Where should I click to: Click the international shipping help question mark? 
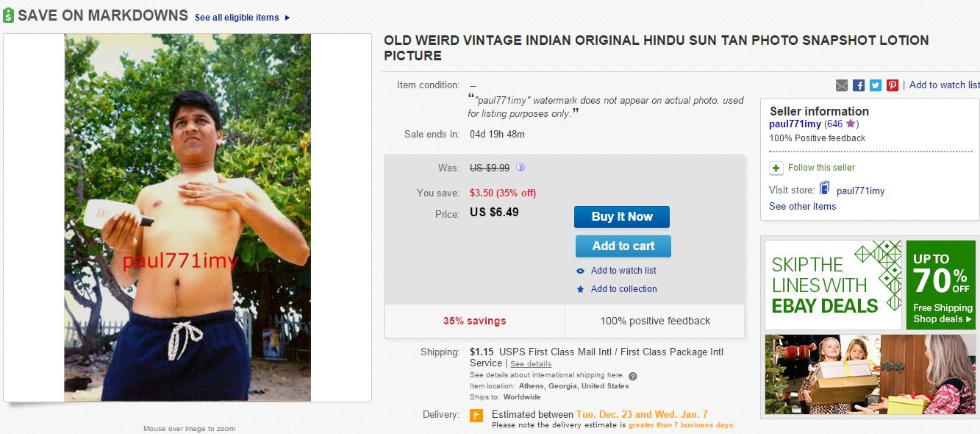pyautogui.click(x=633, y=376)
